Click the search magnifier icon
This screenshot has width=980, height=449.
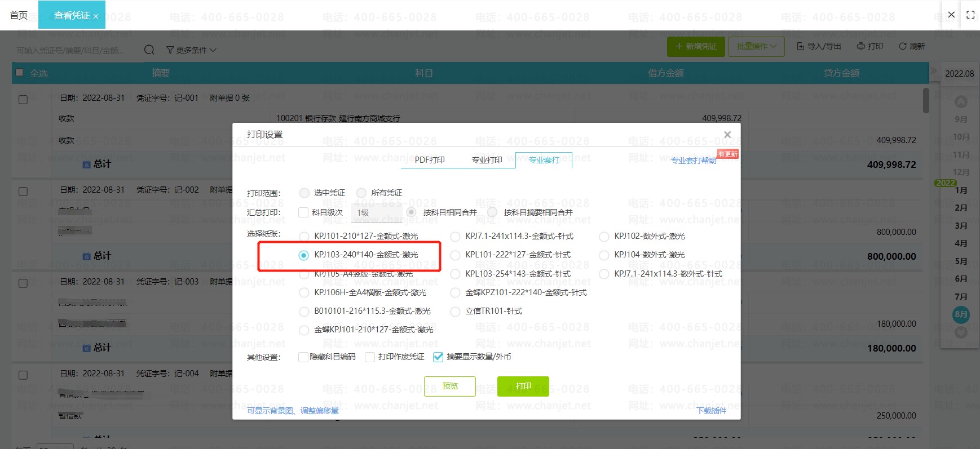(x=149, y=50)
